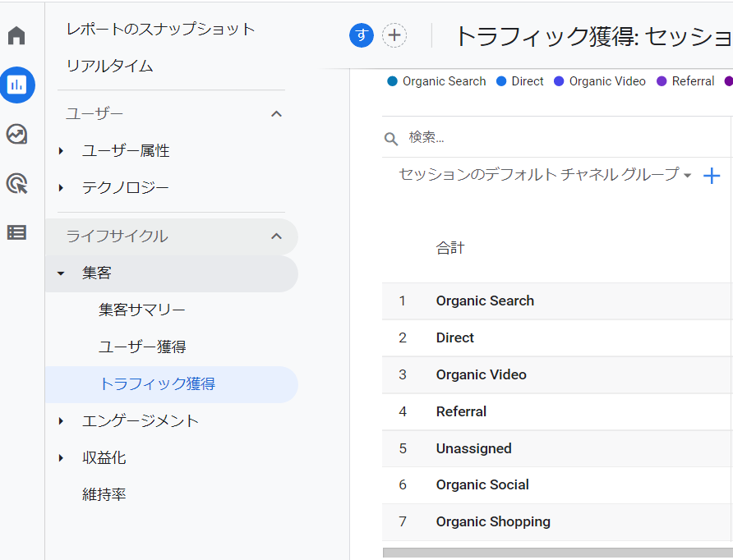This screenshot has width=733, height=560.
Task: Click the 検索 search input field
Action: coord(559,138)
